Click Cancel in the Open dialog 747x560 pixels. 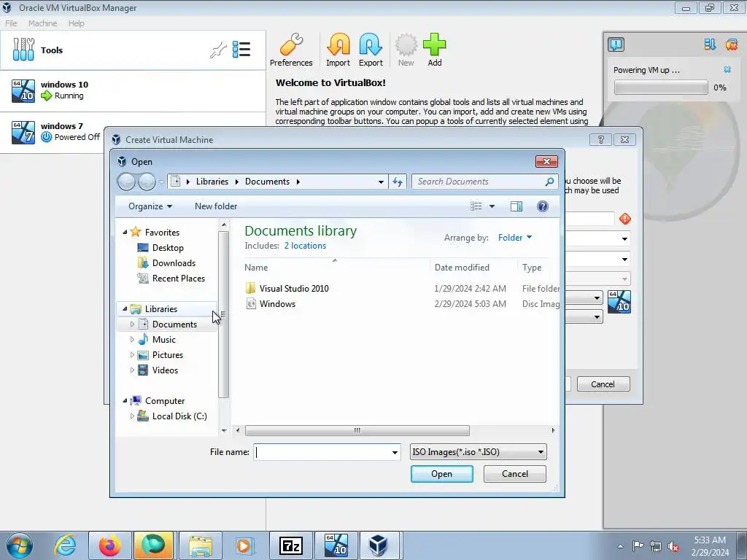point(514,474)
